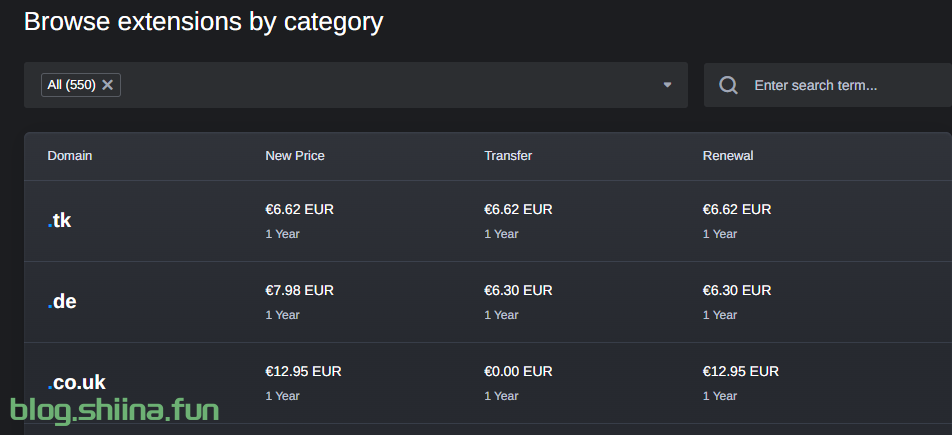Click the blog.shiina.fun watermark text
The height and width of the screenshot is (435, 952).
[114, 409]
